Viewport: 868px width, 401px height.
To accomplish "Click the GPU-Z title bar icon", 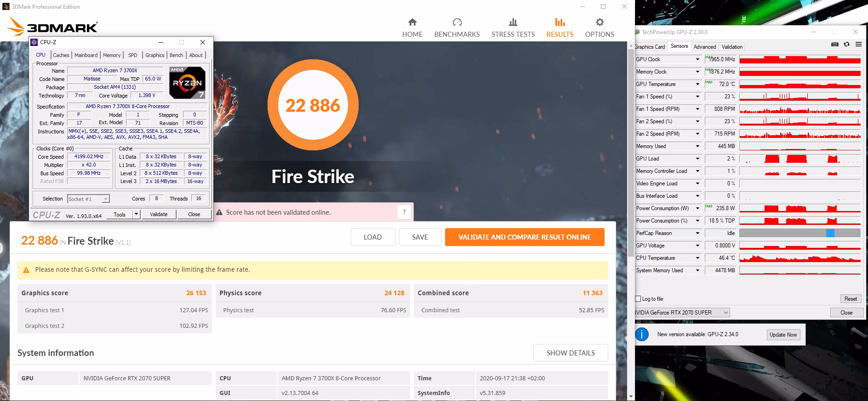I will [x=637, y=32].
